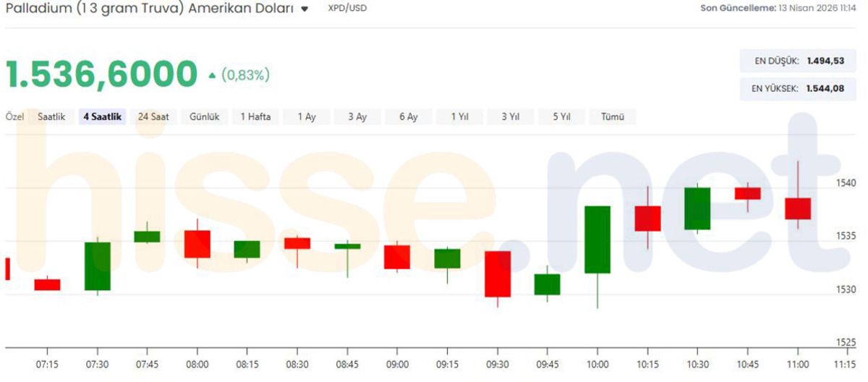Select the 4 Saatlik time range
The width and height of the screenshot is (868, 382).
[103, 116]
